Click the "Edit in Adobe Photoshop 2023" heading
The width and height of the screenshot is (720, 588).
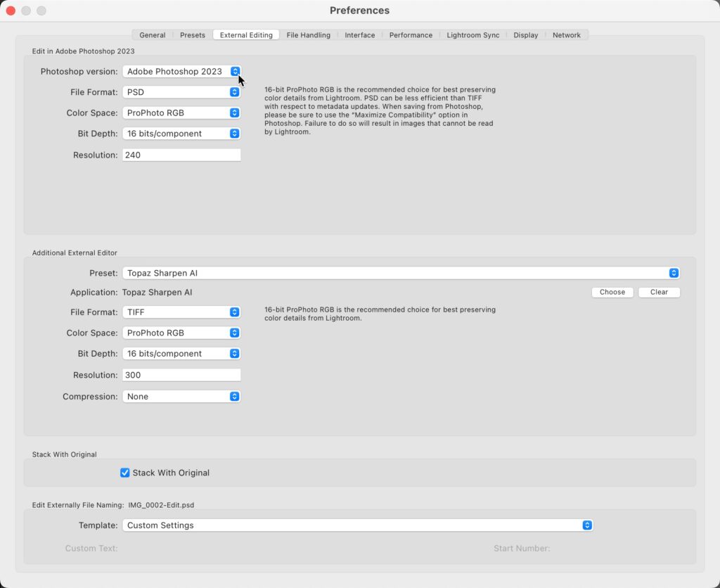tap(83, 51)
